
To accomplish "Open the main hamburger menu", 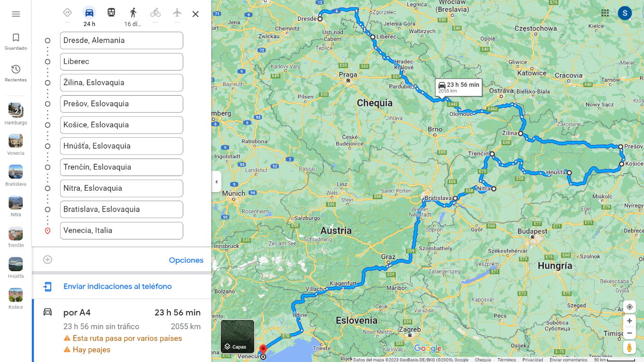I will pos(16,14).
